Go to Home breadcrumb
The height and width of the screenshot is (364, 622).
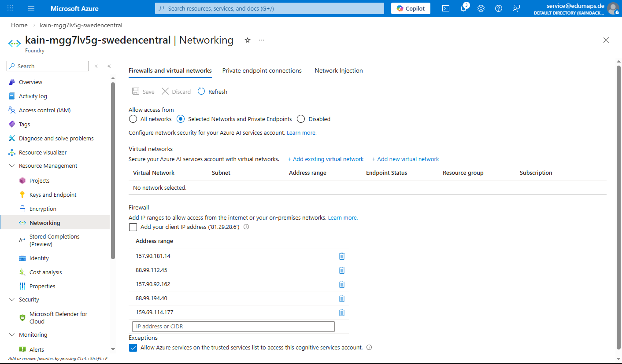coord(19,25)
